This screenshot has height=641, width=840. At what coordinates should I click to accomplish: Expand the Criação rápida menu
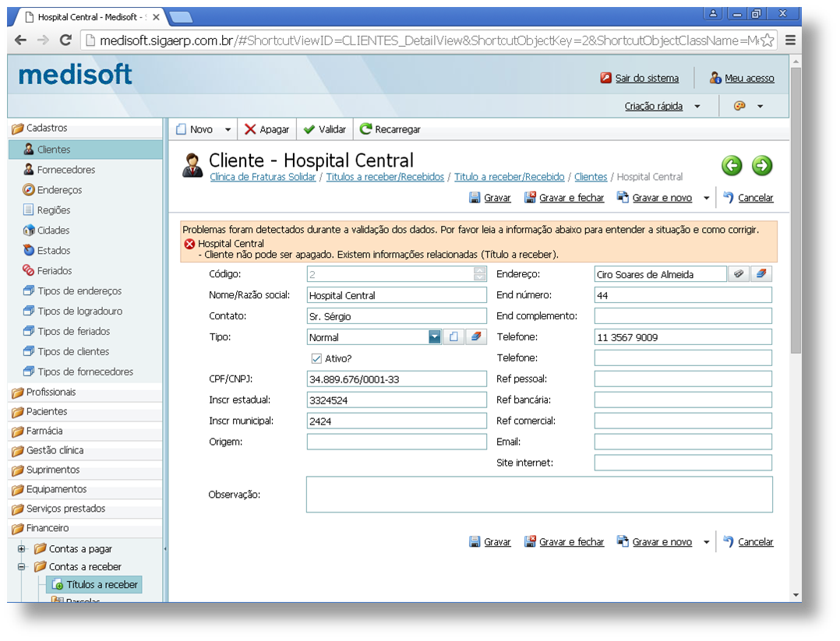pos(697,107)
